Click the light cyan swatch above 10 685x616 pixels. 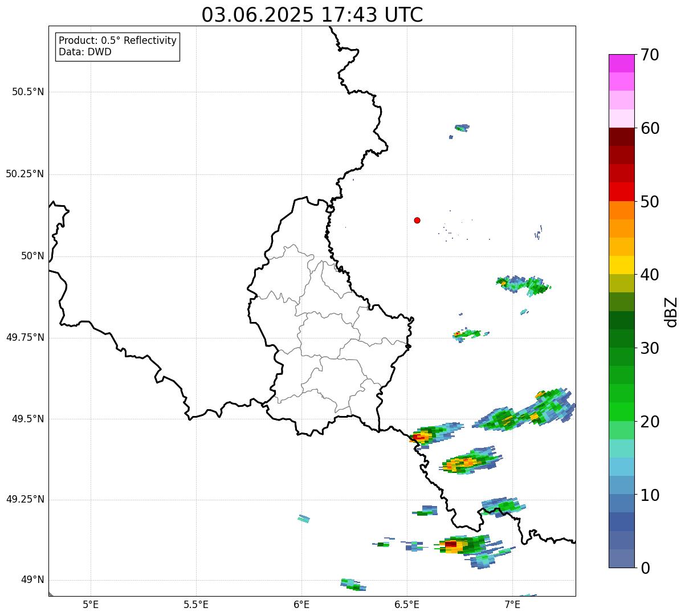click(621, 467)
